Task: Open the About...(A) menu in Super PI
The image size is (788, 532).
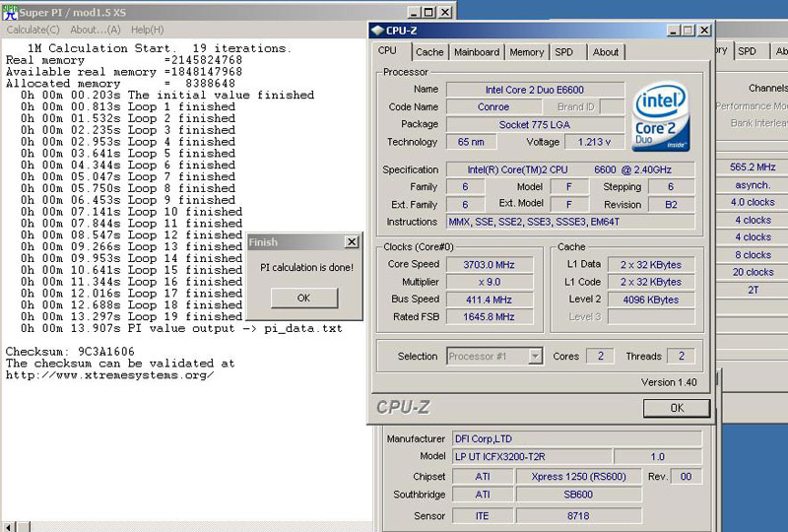Action: 96,30
